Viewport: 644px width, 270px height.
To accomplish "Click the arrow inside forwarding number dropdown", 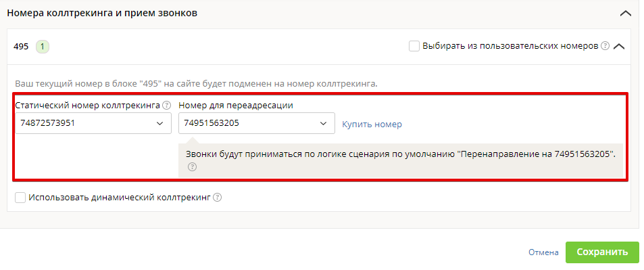I will tap(323, 123).
